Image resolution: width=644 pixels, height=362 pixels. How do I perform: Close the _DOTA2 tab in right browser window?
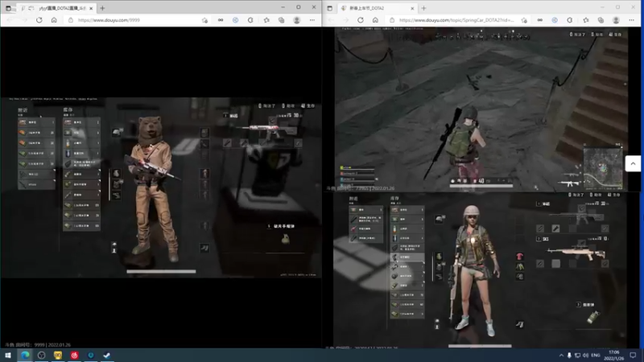(412, 8)
